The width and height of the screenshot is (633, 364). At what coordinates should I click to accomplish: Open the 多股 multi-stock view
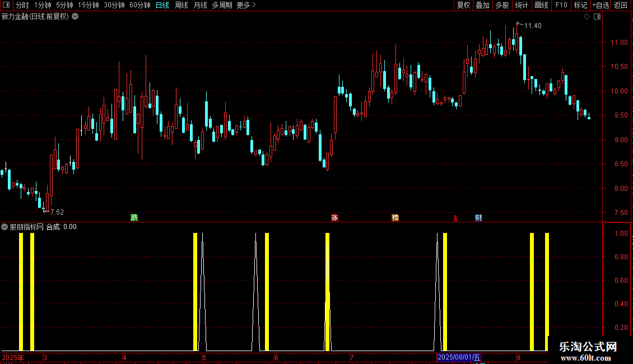click(502, 5)
